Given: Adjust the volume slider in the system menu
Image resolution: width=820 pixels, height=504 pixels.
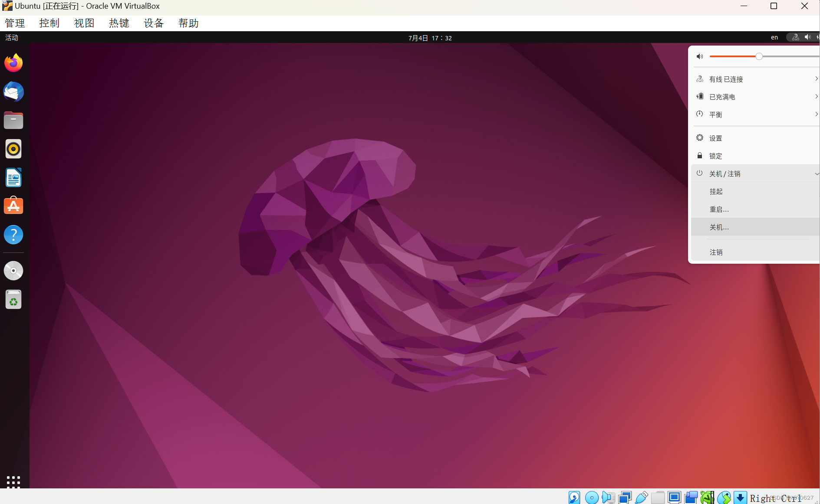Looking at the screenshot, I should tap(764, 56).
